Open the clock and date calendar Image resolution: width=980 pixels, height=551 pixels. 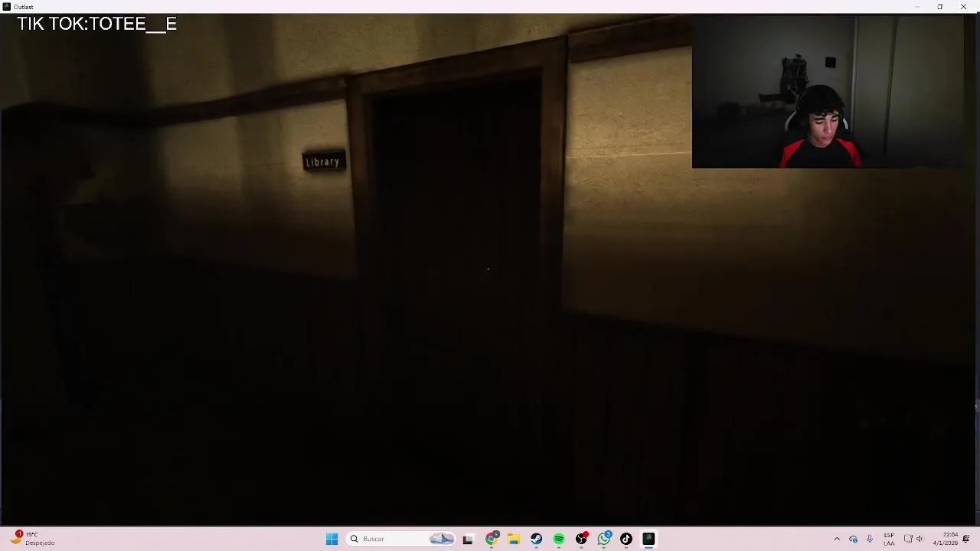point(946,539)
